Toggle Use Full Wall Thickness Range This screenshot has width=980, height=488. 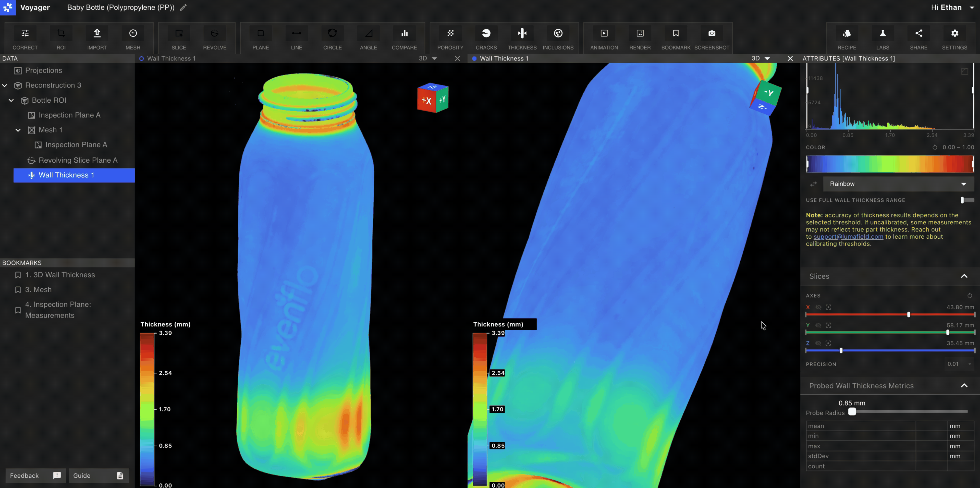pyautogui.click(x=966, y=200)
